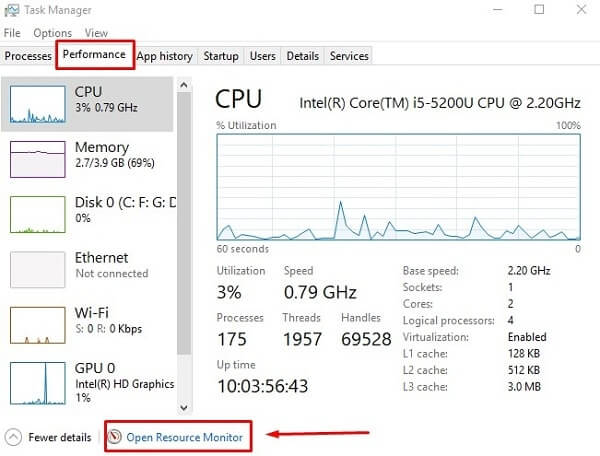This screenshot has width=600, height=456.
Task: Click the Task Manager title bar icon
Action: (x=11, y=10)
